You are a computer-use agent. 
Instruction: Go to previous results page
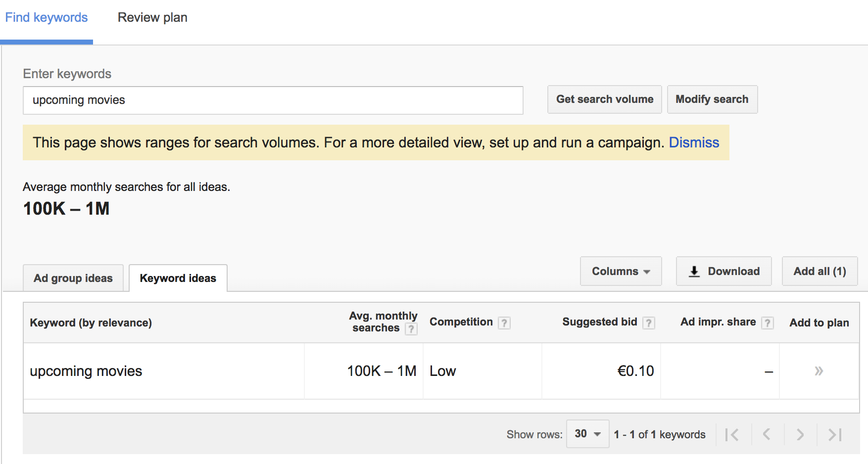(x=767, y=435)
